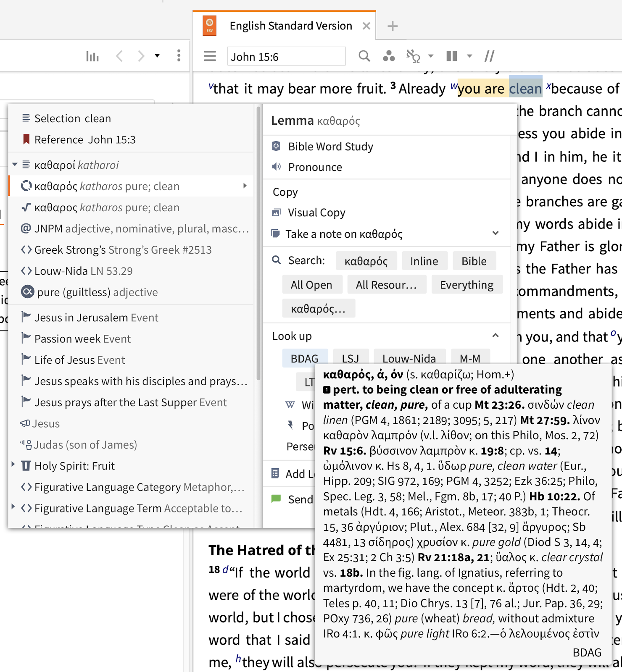Click the person icon next to Judas (son of James)
The image size is (622, 672).
26,444
